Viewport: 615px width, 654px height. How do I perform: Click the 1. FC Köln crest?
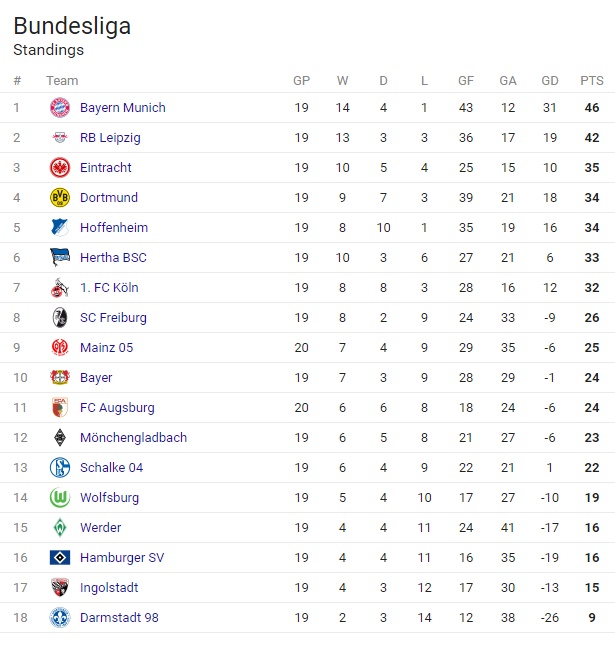click(60, 288)
